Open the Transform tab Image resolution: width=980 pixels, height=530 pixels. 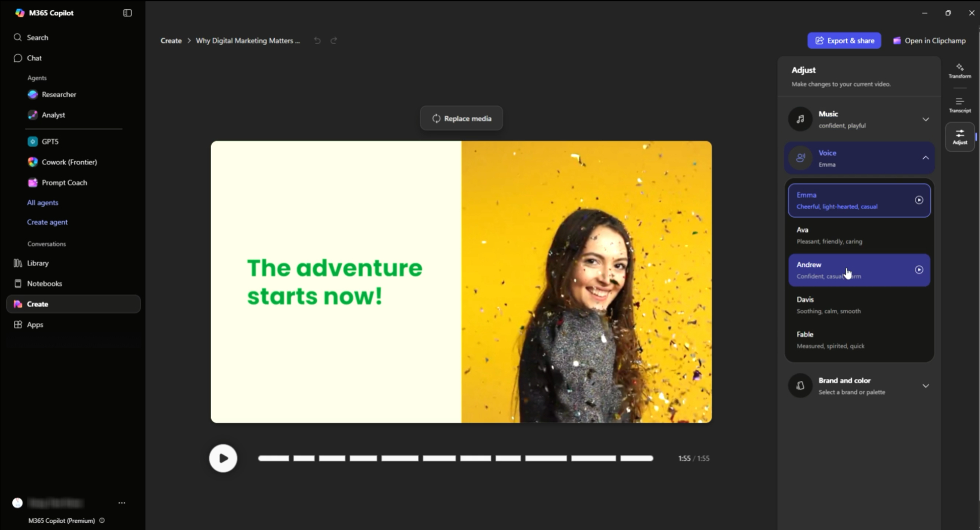pyautogui.click(x=959, y=71)
